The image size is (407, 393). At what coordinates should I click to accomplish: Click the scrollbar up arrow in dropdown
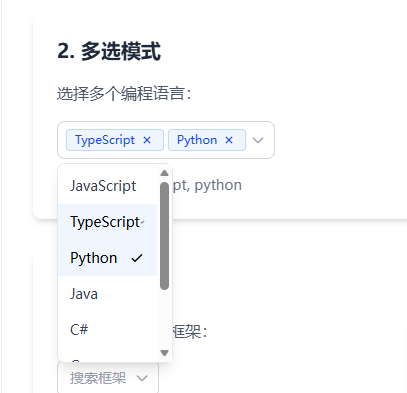164,173
